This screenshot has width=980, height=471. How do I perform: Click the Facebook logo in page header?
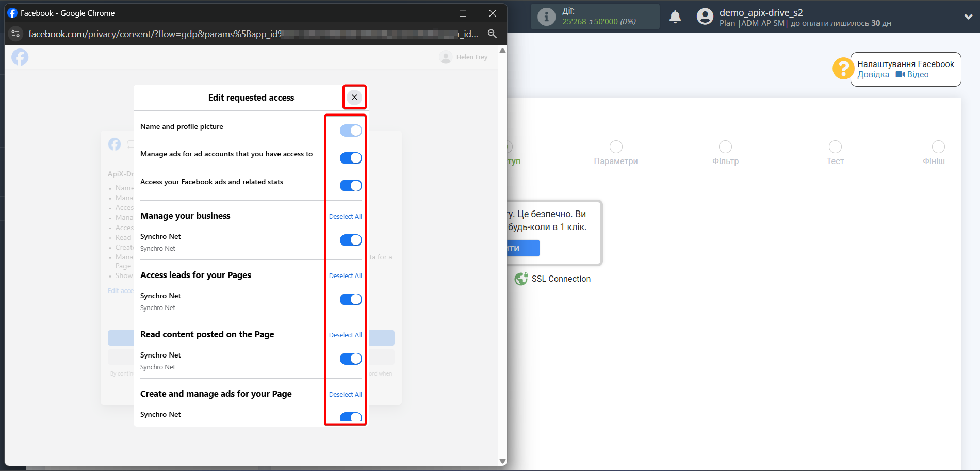[20, 57]
